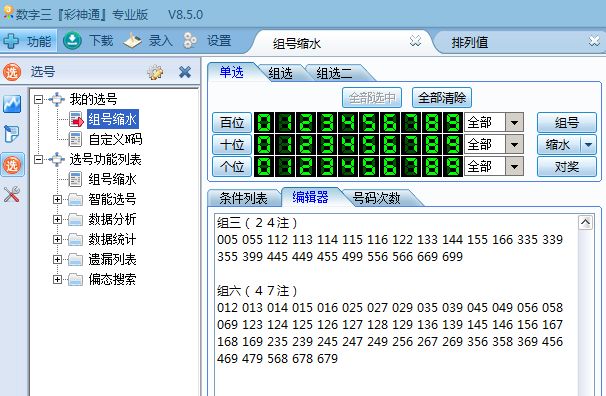
Task: Click the green 下载 download icon
Action: click(x=72, y=40)
